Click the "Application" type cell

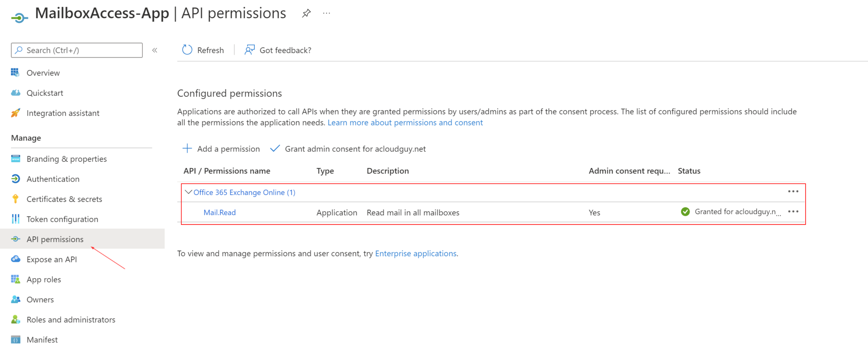pos(337,212)
